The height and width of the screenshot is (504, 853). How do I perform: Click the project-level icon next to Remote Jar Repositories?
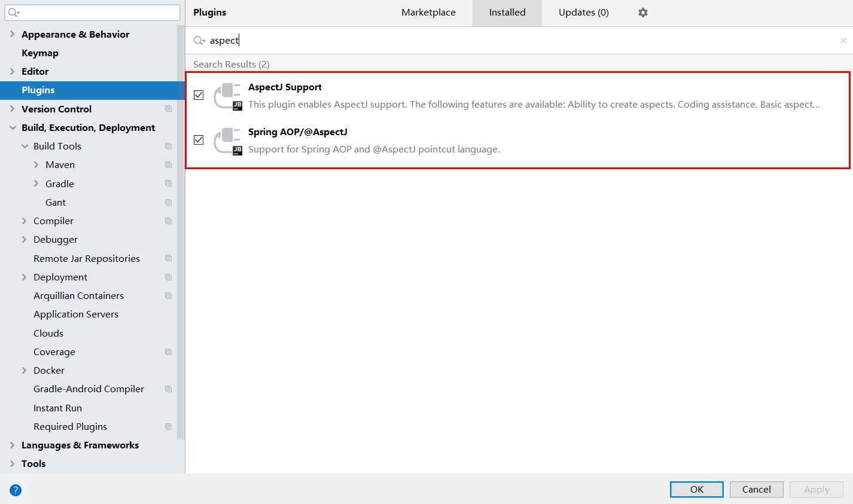click(x=168, y=258)
